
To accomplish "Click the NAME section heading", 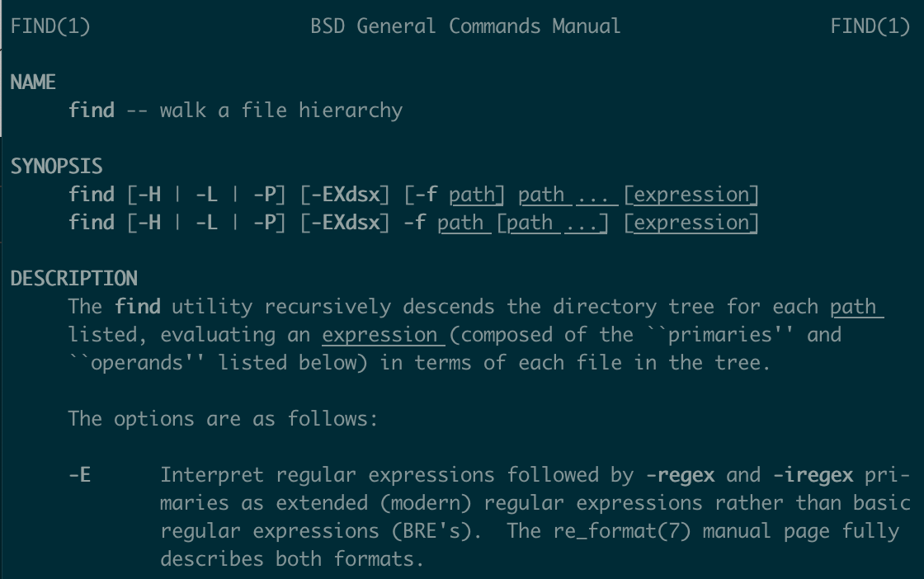I will coord(33,82).
